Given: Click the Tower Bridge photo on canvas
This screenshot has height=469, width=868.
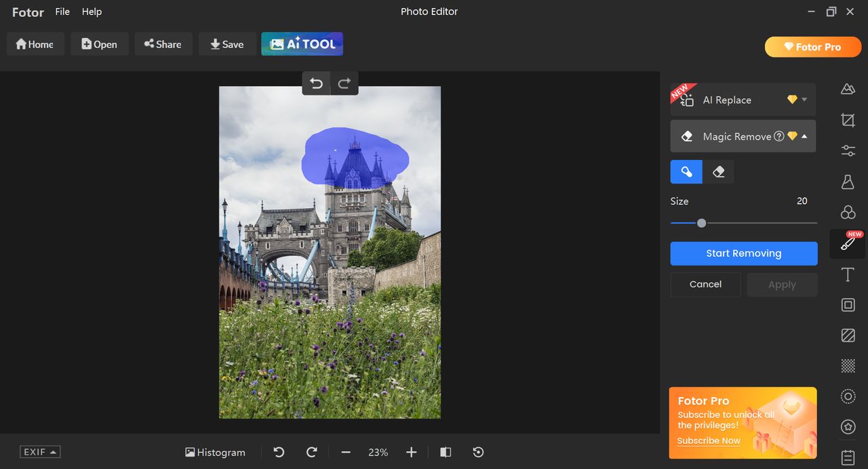Looking at the screenshot, I should tap(330, 252).
